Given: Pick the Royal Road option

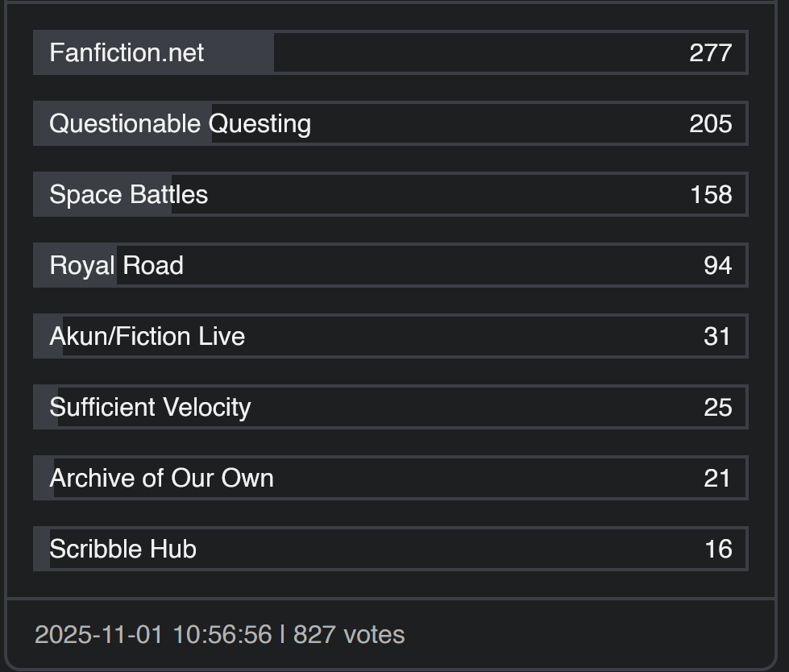Looking at the screenshot, I should (391, 265).
